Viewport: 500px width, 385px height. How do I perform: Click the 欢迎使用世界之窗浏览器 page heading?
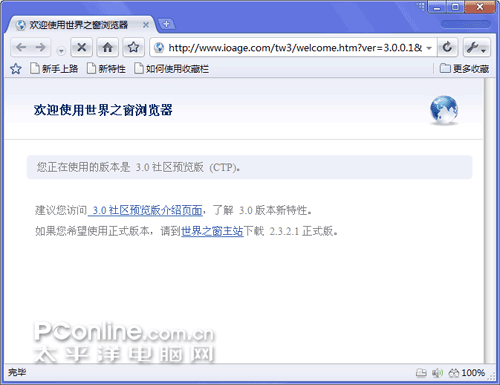[x=103, y=110]
